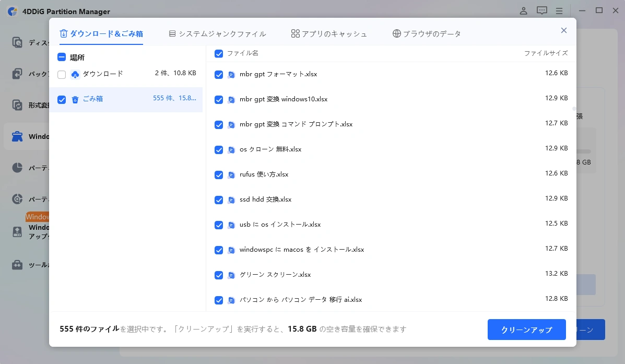Viewport: 625px width, 364px height.
Task: Click the クリーンアップ button
Action: (x=526, y=330)
